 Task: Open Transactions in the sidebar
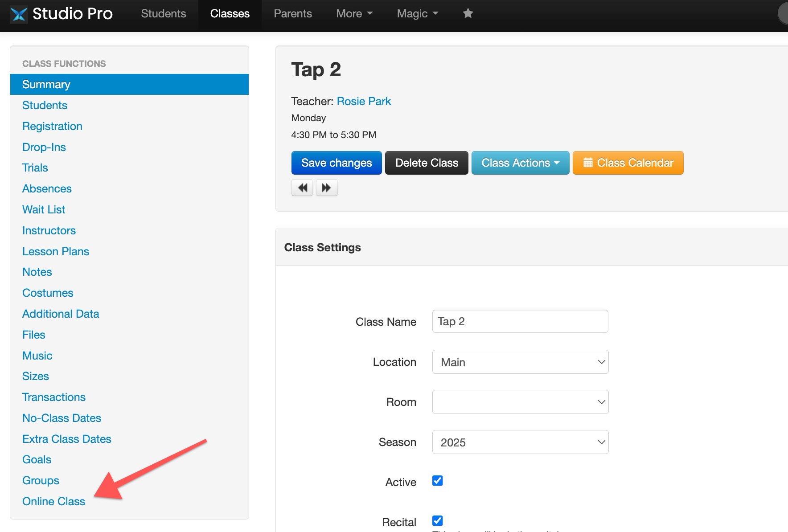tap(54, 397)
